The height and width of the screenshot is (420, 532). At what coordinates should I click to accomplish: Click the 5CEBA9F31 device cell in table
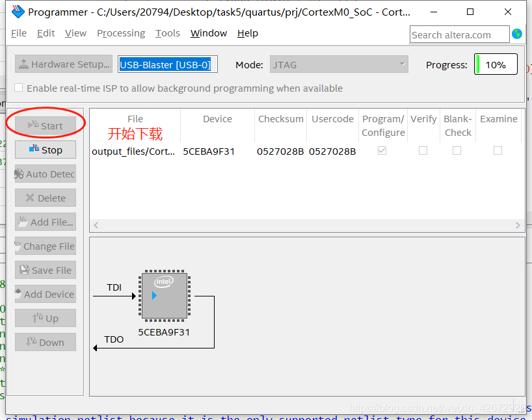click(209, 151)
